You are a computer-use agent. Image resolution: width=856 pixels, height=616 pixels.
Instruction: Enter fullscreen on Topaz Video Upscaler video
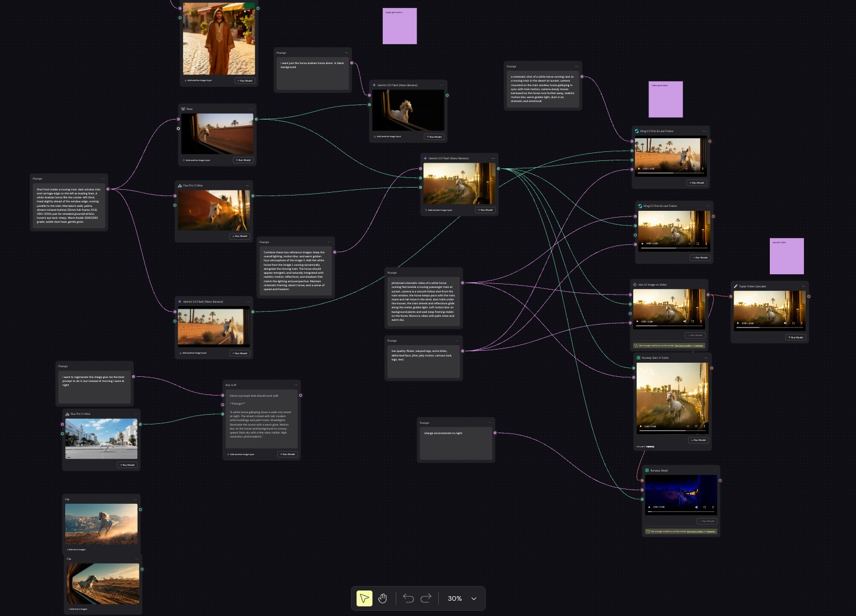pos(794,323)
